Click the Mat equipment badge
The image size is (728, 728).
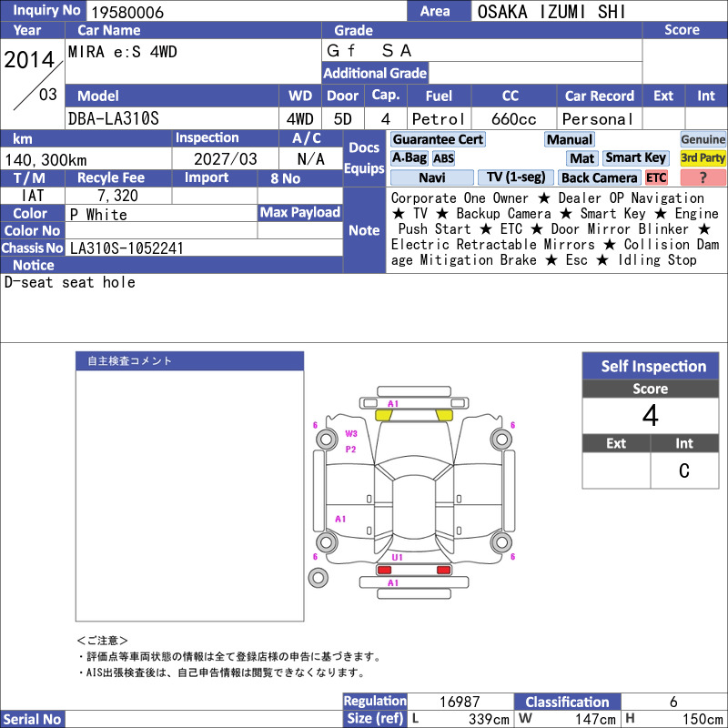click(582, 158)
